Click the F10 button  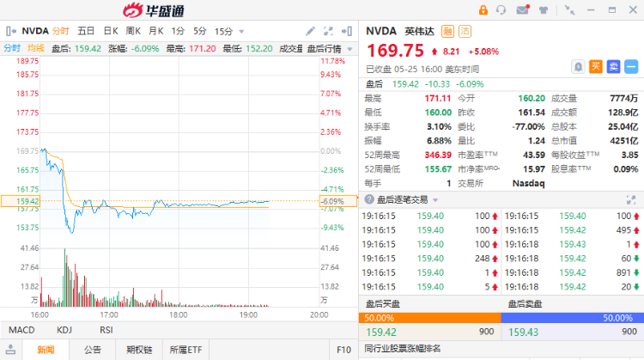point(343,350)
